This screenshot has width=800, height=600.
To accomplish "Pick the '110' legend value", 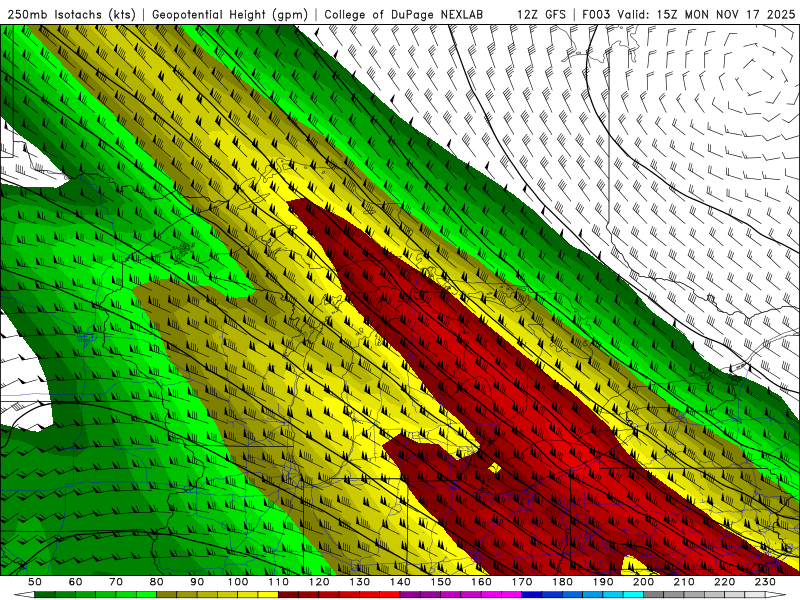I will [279, 582].
